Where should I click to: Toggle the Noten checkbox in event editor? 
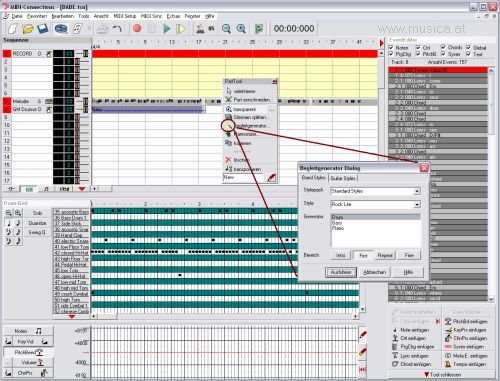[x=391, y=47]
